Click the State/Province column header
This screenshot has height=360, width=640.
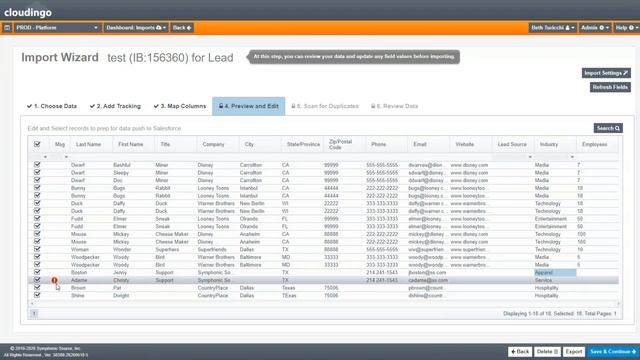click(x=303, y=144)
